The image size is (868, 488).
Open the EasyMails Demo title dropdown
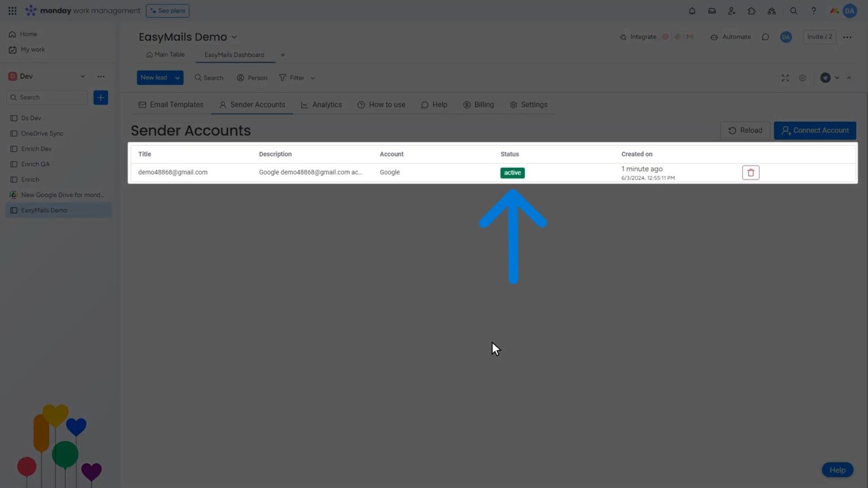click(234, 37)
